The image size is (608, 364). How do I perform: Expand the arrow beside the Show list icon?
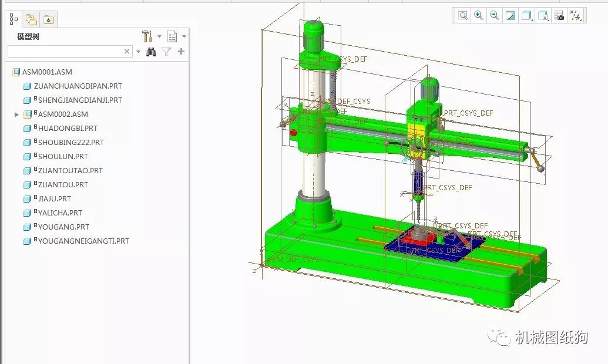pyautogui.click(x=184, y=36)
